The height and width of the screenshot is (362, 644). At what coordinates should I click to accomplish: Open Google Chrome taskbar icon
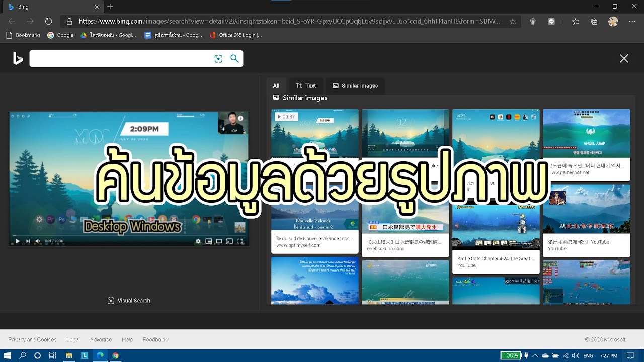(115, 355)
